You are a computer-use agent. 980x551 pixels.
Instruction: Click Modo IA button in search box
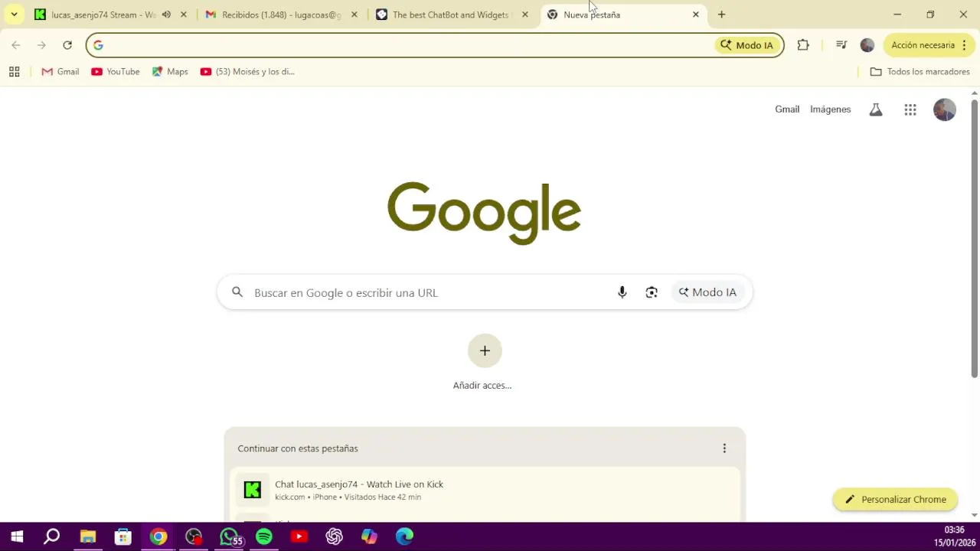tap(707, 292)
